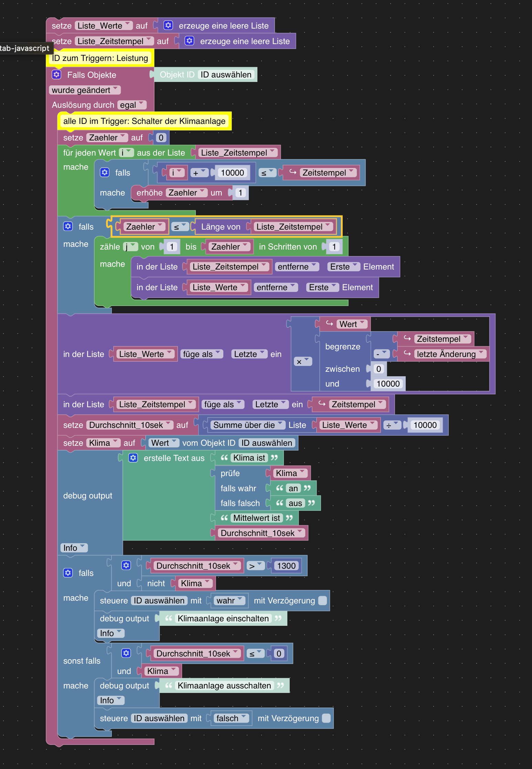Viewport: 532px width, 769px height.
Task: Open 'falsch' value dropdown in steuere block
Action: (x=231, y=718)
